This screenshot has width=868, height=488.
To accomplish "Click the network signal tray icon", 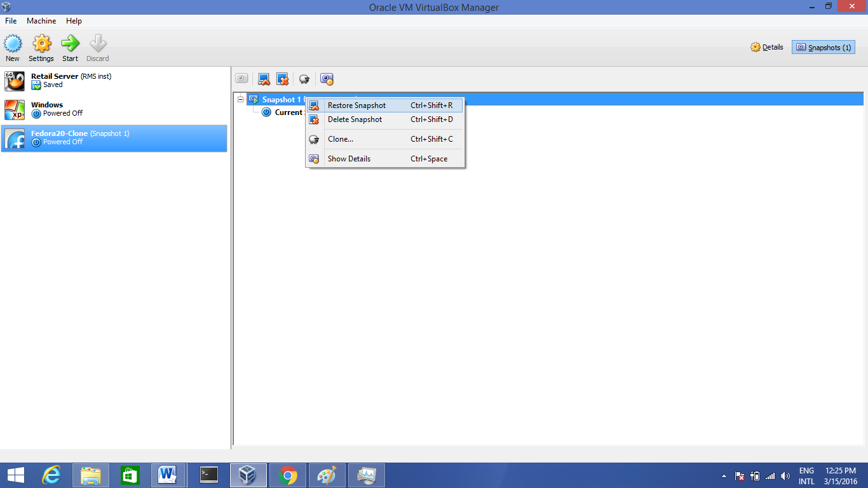I will point(770,476).
